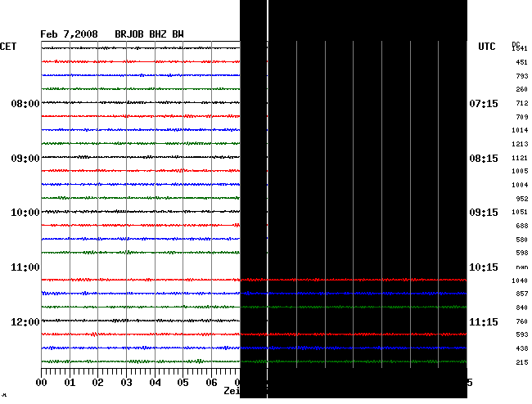The height and width of the screenshot is (404, 532).
Task: Click the amplitude value 593
Action: pyautogui.click(x=522, y=334)
